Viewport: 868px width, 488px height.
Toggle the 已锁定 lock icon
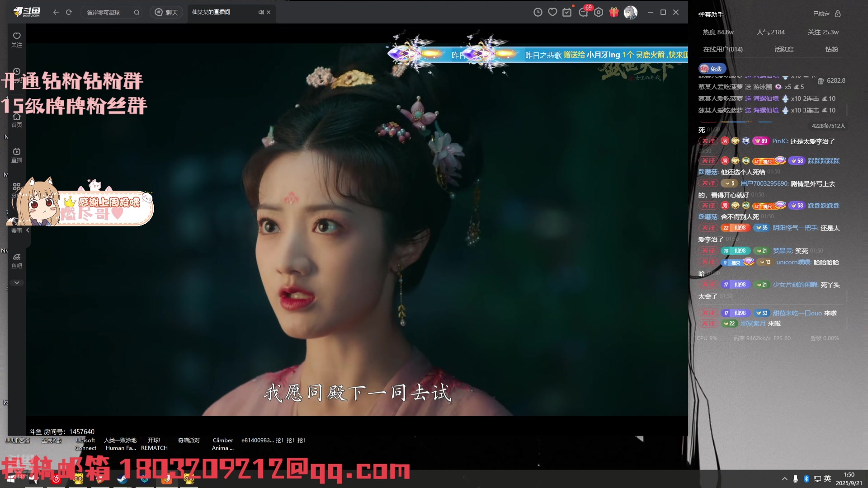(x=837, y=14)
